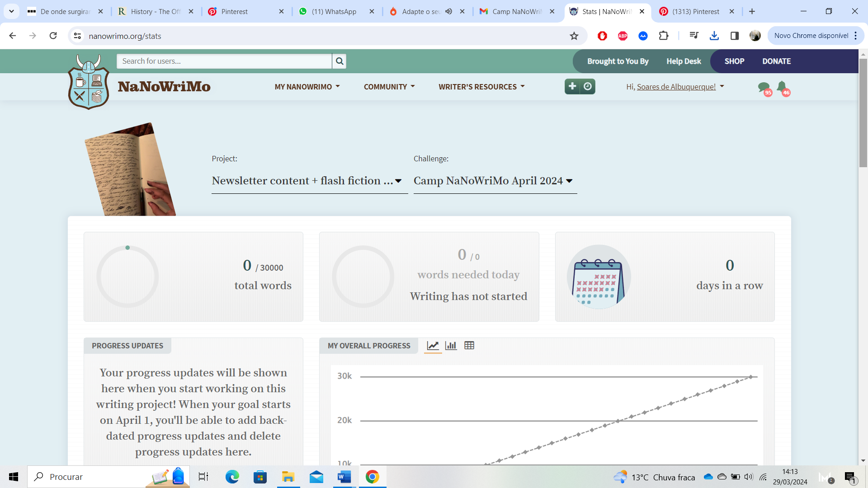
Task: Open the red stop-hand extension icon
Action: pyautogui.click(x=602, y=36)
